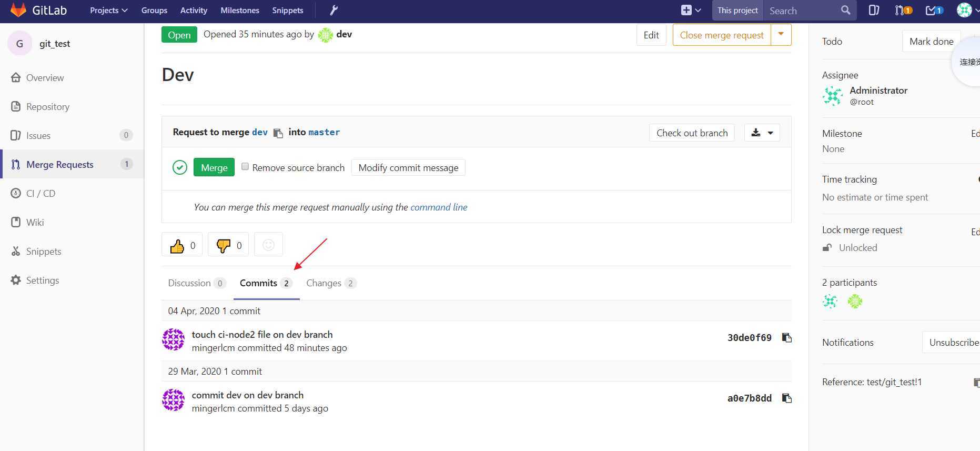Open the todos icon in top bar
Viewport: 980px width, 451px height.
click(x=934, y=10)
